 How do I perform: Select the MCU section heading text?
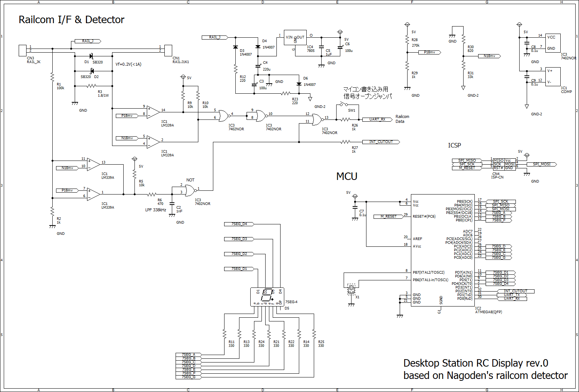click(347, 176)
